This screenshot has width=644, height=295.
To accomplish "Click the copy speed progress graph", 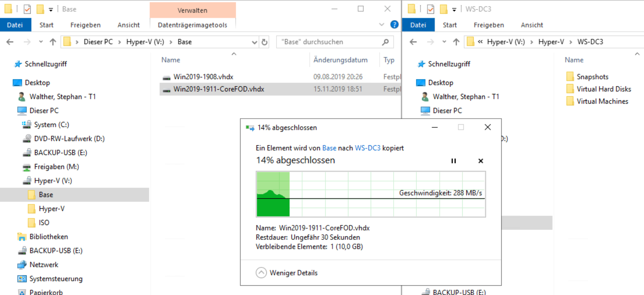I will click(x=371, y=194).
